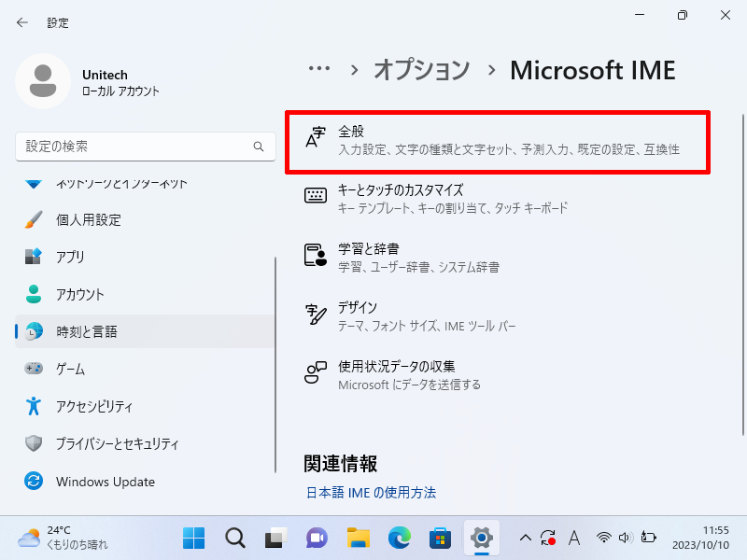Screen dimensions: 747x560
Task: Open キーとタッチのカスタマイズ settings
Action: point(498,199)
